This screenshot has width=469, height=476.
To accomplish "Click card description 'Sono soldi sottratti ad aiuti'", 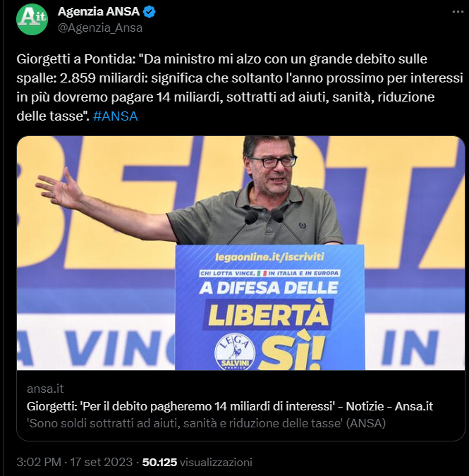I will (x=206, y=423).
